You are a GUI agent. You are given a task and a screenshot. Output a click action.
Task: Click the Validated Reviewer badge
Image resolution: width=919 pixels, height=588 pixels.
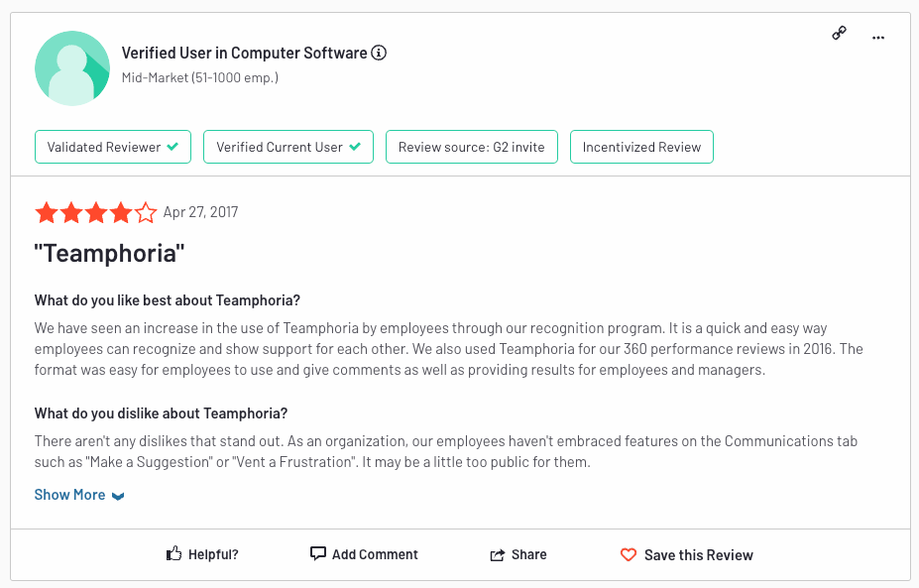point(113,147)
